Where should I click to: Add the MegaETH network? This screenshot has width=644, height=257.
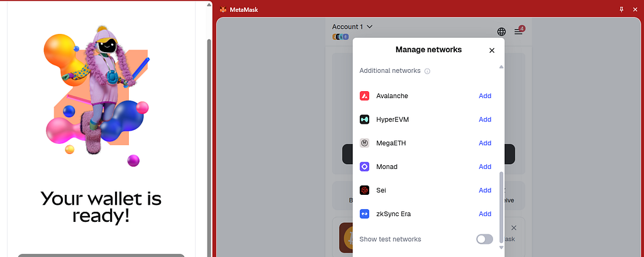(x=485, y=143)
